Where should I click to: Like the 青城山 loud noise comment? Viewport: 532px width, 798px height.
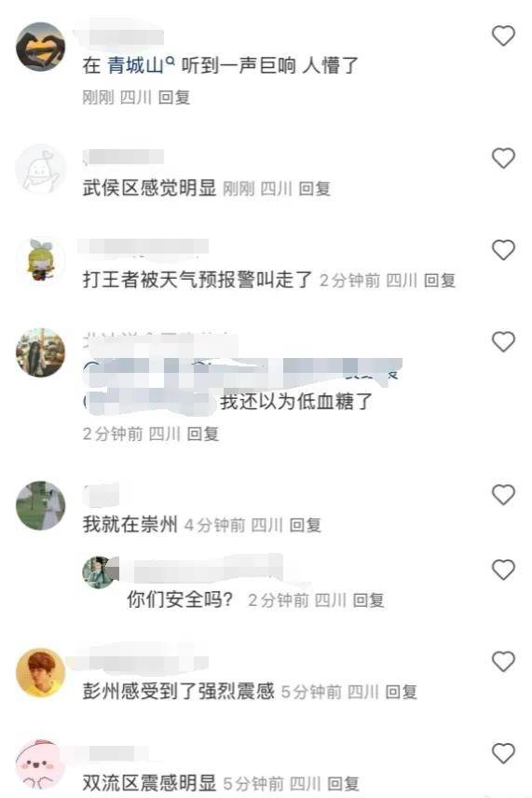tap(503, 35)
